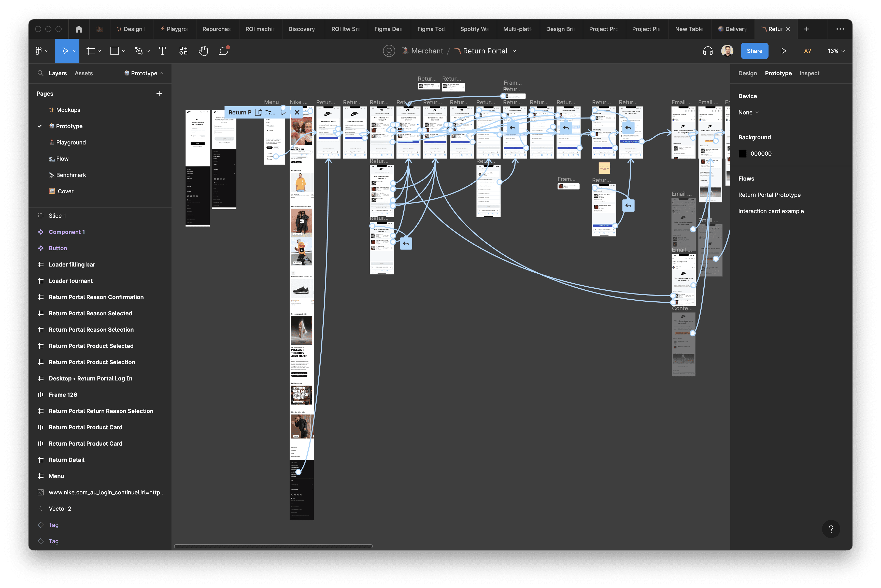Open the Return Portal file name dropdown

(x=514, y=51)
